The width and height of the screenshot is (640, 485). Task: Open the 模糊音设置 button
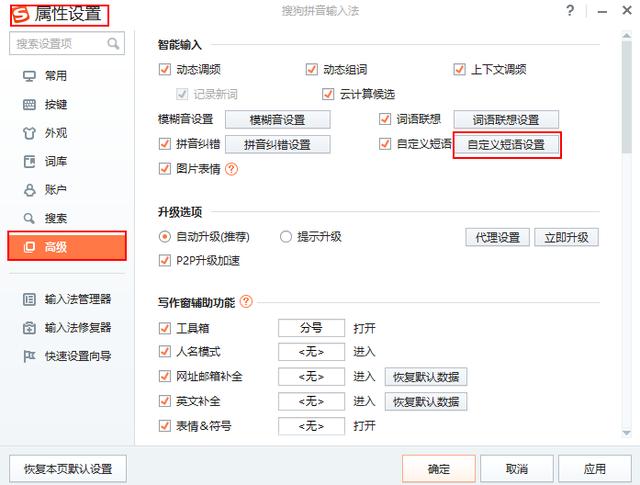coord(278,120)
